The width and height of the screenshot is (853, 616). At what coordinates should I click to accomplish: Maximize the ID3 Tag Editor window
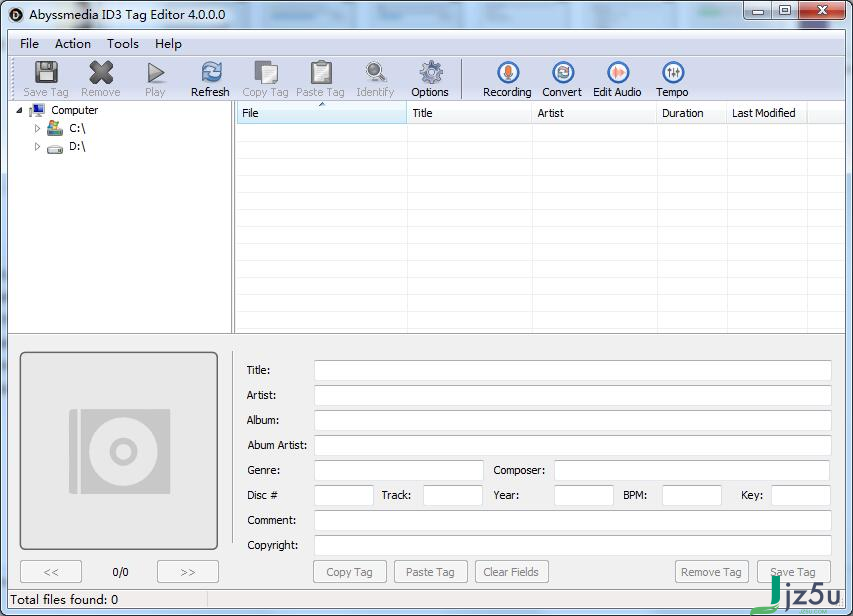pyautogui.click(x=785, y=11)
